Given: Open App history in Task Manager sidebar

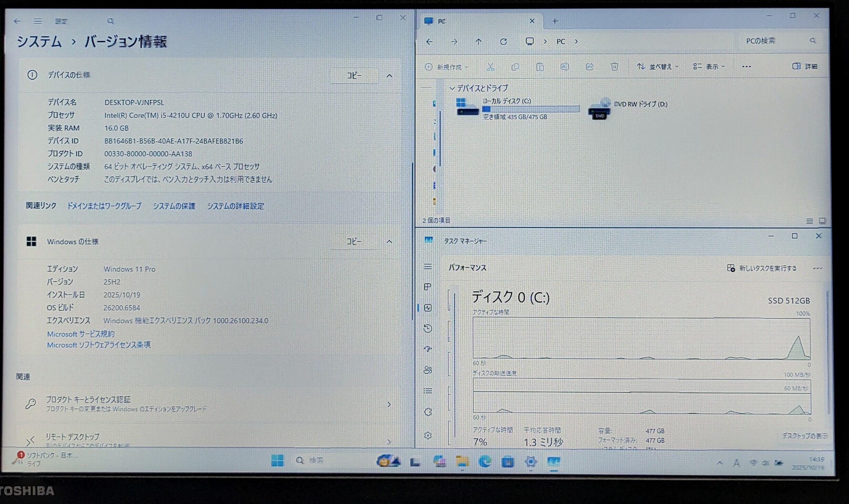Looking at the screenshot, I should [x=428, y=328].
